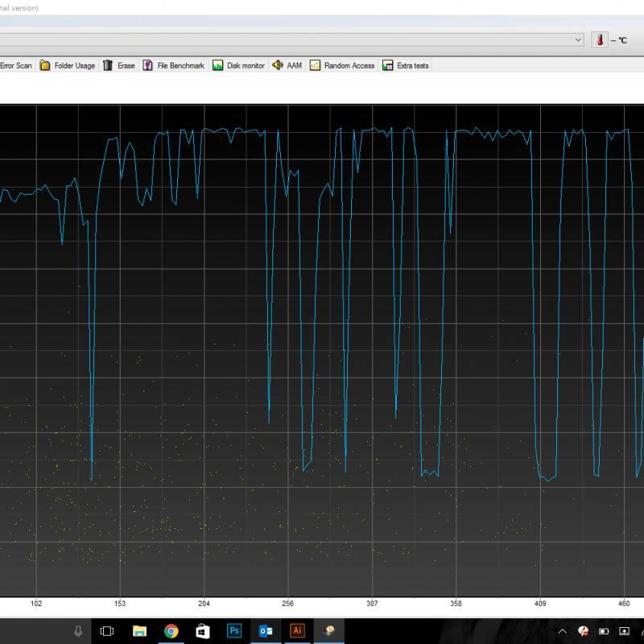Switch to the Error Scan tab
This screenshot has height=644, width=644.
pyautogui.click(x=16, y=65)
